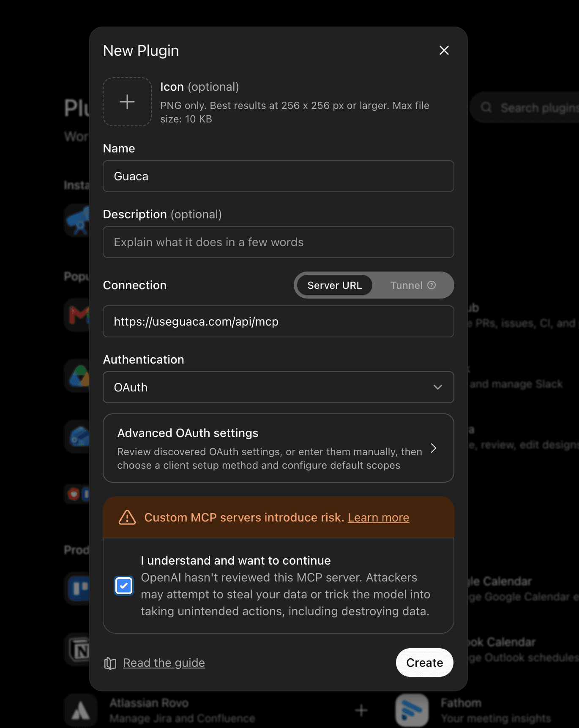This screenshot has width=579, height=728.
Task: Uncheck I understand and want to continue
Action: coord(124,586)
